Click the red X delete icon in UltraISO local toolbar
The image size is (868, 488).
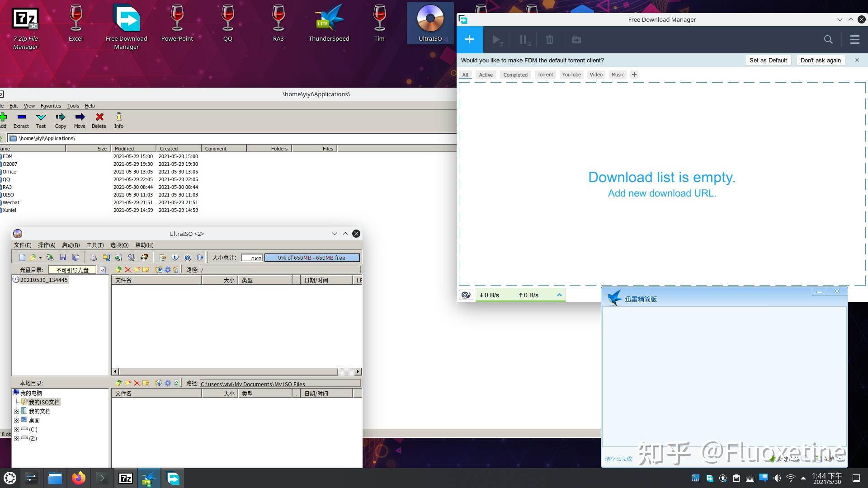137,383
